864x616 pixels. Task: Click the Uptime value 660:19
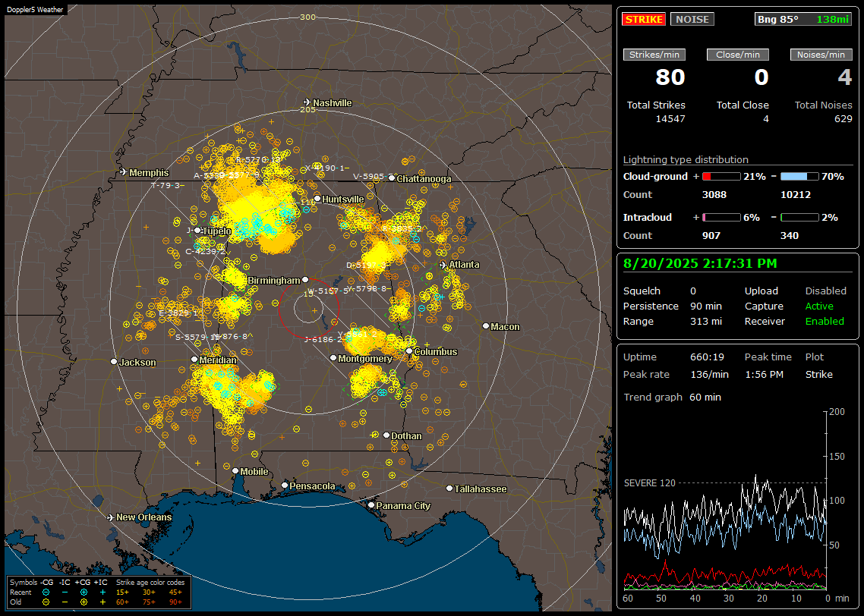707,357
